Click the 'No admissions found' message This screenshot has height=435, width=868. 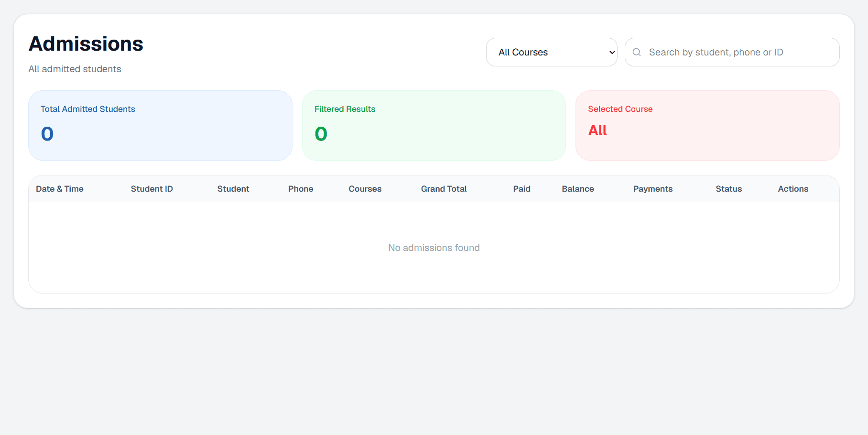434,248
